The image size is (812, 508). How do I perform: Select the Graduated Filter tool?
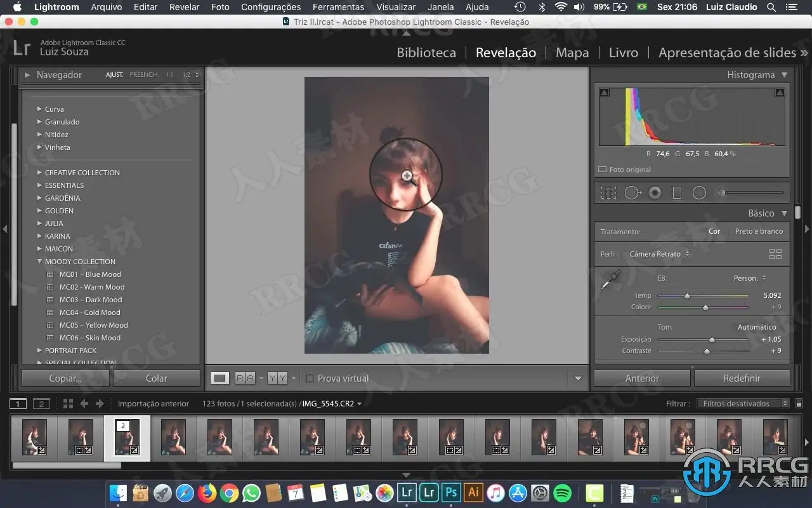(677, 193)
